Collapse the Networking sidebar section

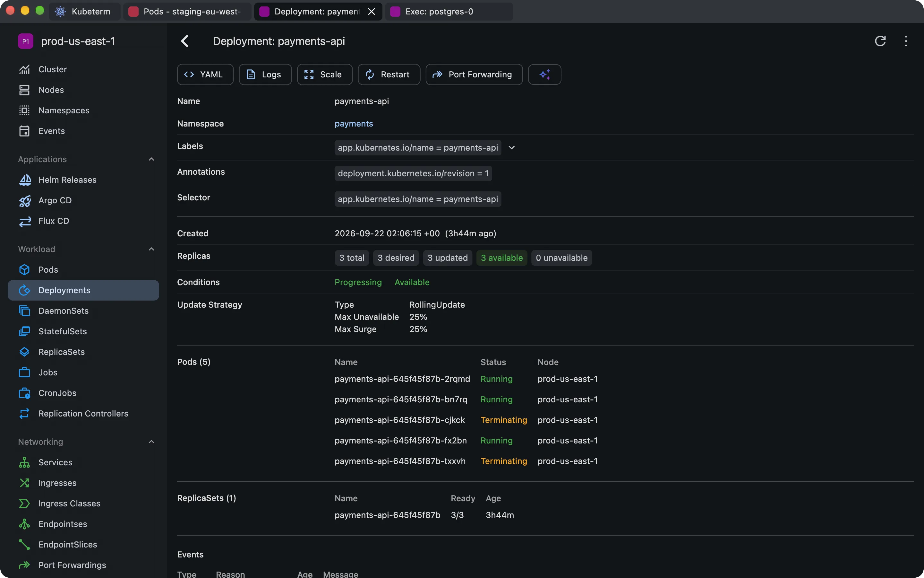151,442
